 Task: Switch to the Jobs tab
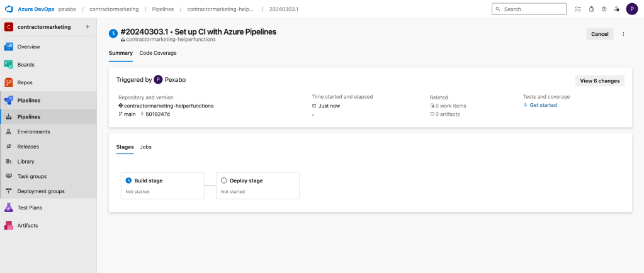(146, 147)
